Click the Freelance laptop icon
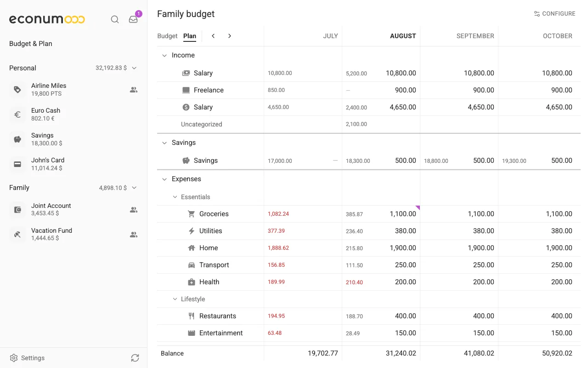Screen dimensions: 588x368 [x=186, y=90]
